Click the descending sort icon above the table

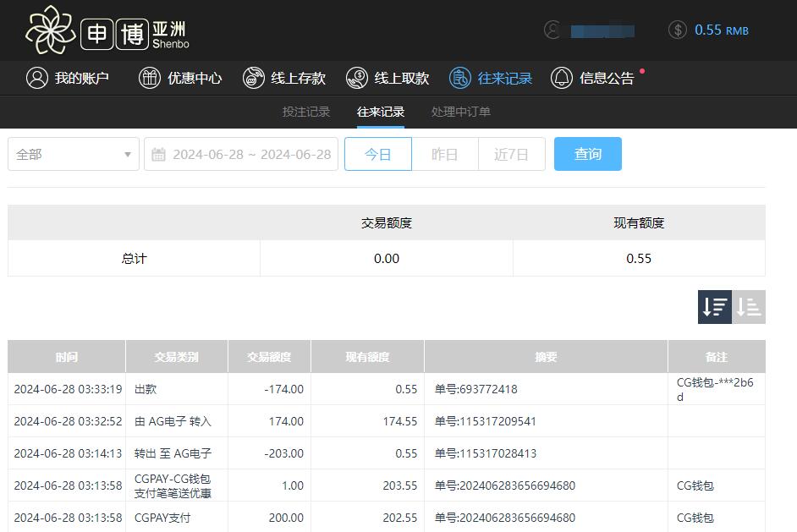[714, 306]
